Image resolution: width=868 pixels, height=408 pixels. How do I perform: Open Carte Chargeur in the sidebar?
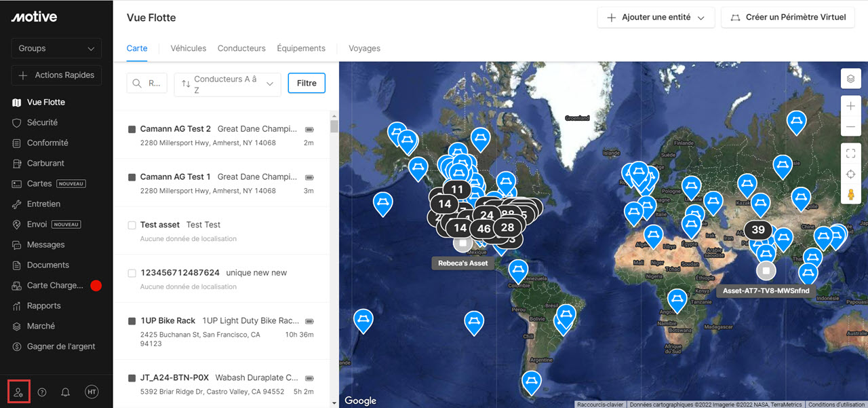click(x=55, y=286)
